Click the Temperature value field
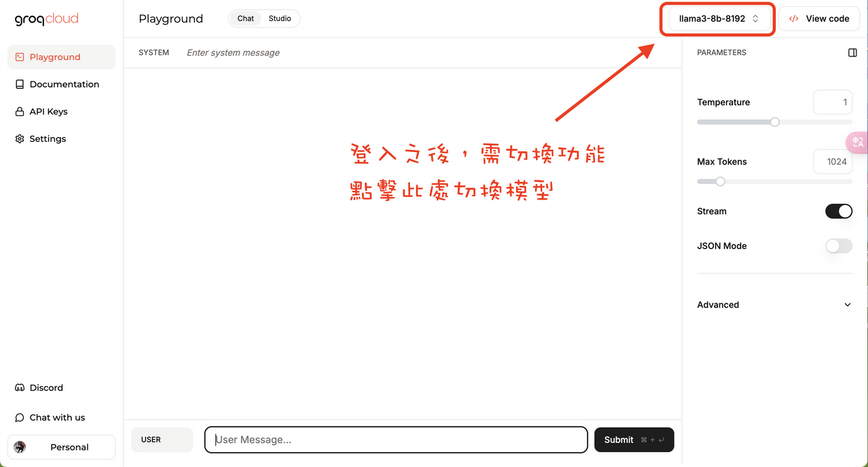Viewport: 868px width, 467px height. pyautogui.click(x=833, y=102)
